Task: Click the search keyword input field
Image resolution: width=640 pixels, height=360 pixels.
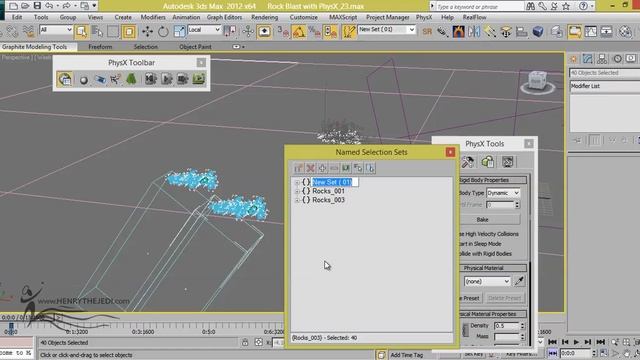Action: pyautogui.click(x=479, y=7)
